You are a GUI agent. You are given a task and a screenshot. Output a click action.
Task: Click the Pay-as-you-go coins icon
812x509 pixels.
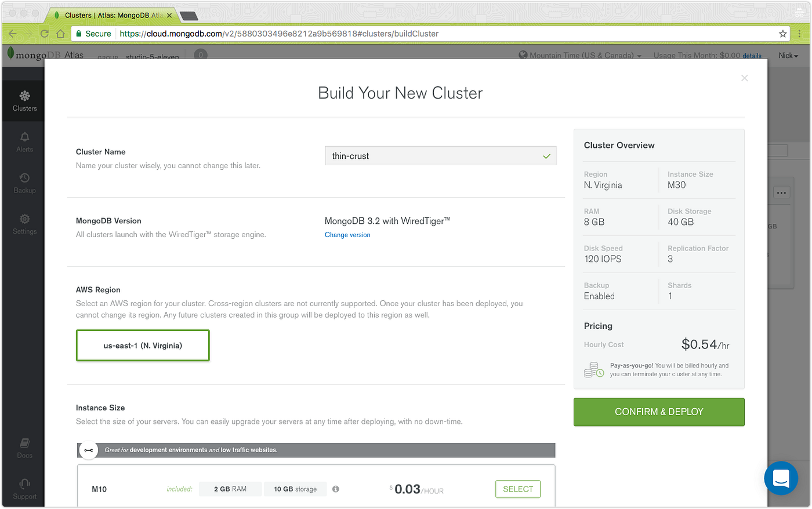click(x=594, y=370)
